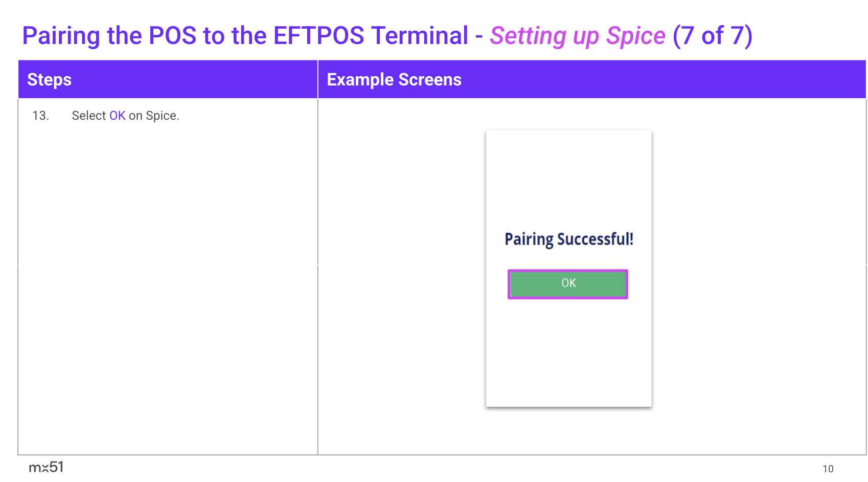Screen dimensions: 868x482
Task: Click blank area below OK button in phone screen
Action: (x=568, y=353)
